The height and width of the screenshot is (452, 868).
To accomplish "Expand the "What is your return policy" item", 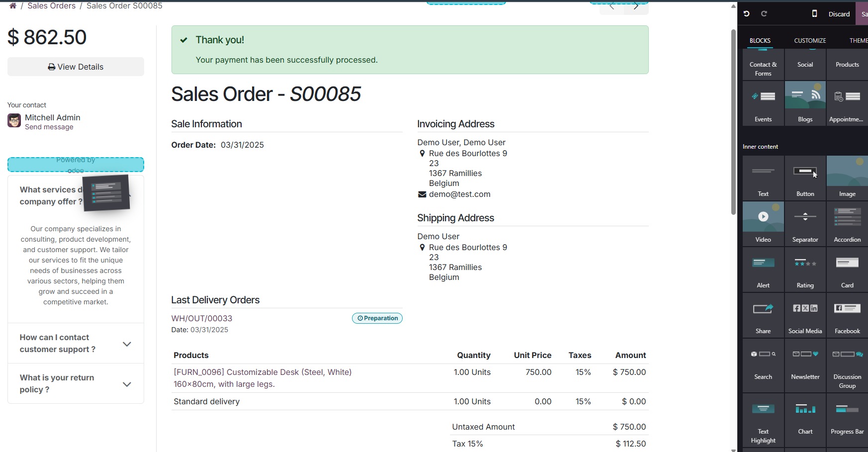I will click(x=127, y=384).
